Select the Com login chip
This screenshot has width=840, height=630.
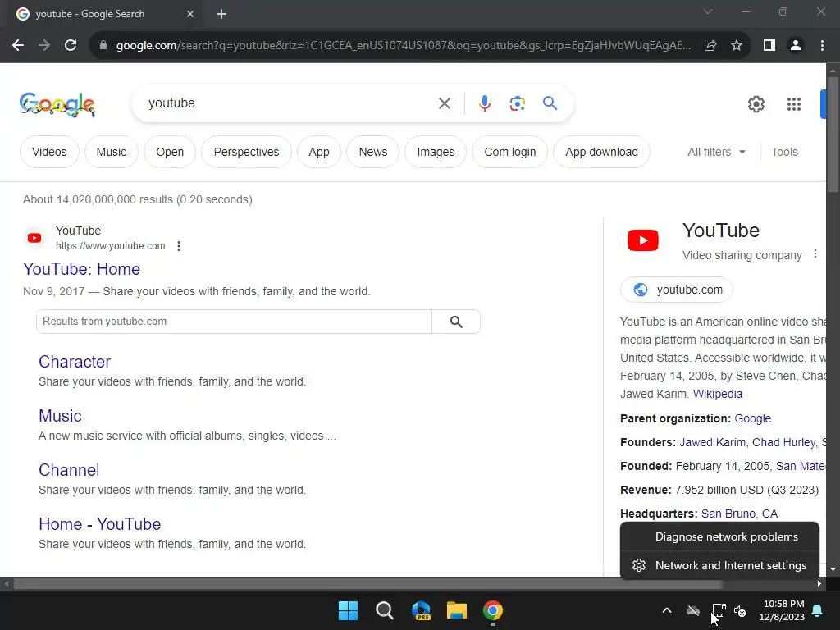pos(510,152)
